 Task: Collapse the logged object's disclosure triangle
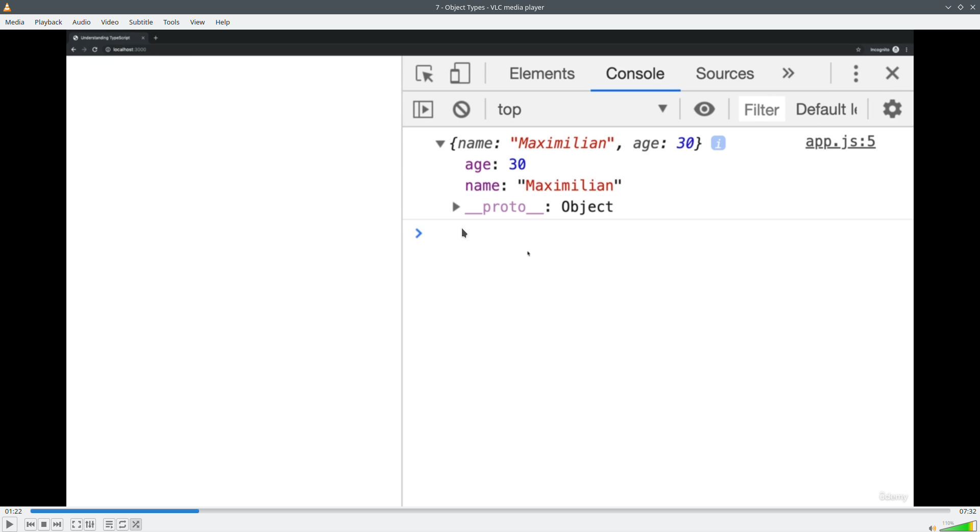pyautogui.click(x=440, y=144)
